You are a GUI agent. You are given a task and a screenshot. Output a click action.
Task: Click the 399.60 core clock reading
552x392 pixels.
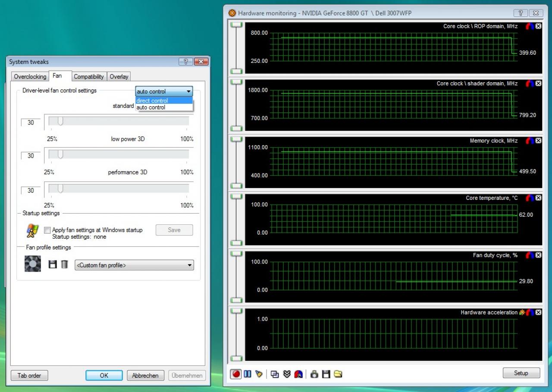[527, 53]
